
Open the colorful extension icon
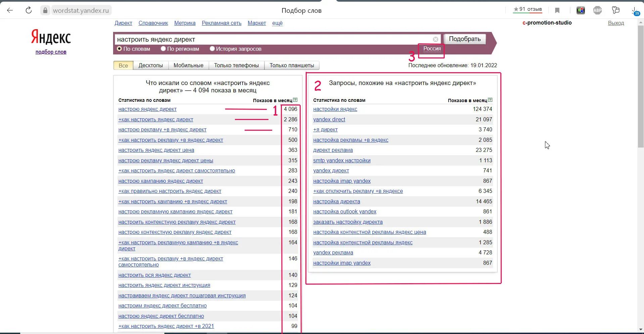[581, 10]
